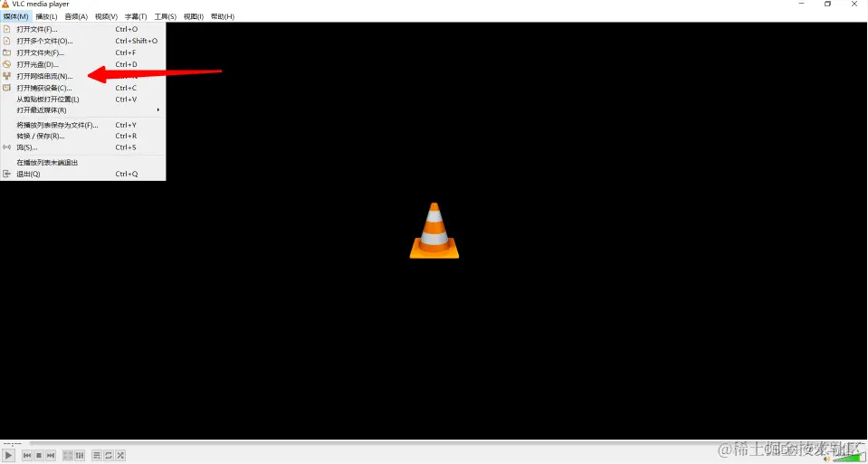This screenshot has width=868, height=464.
Task: Choose 将播放列表保存为文件(F)... entry
Action: point(83,125)
